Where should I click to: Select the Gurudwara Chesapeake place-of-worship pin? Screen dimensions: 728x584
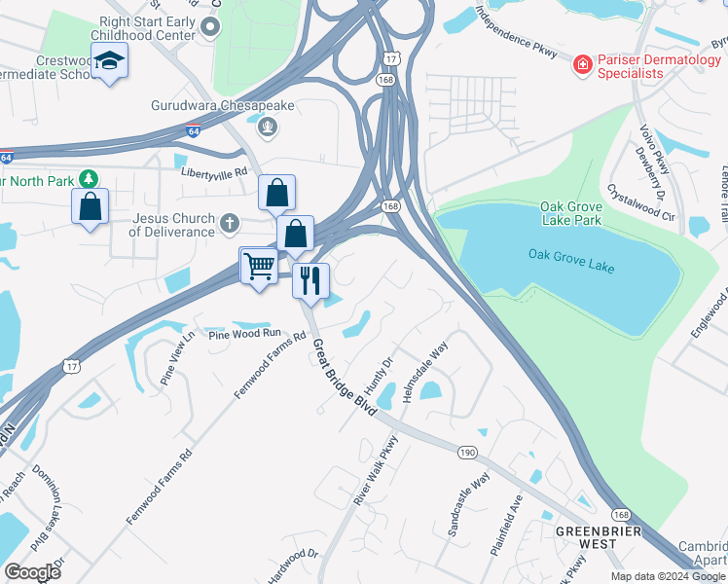[268, 127]
